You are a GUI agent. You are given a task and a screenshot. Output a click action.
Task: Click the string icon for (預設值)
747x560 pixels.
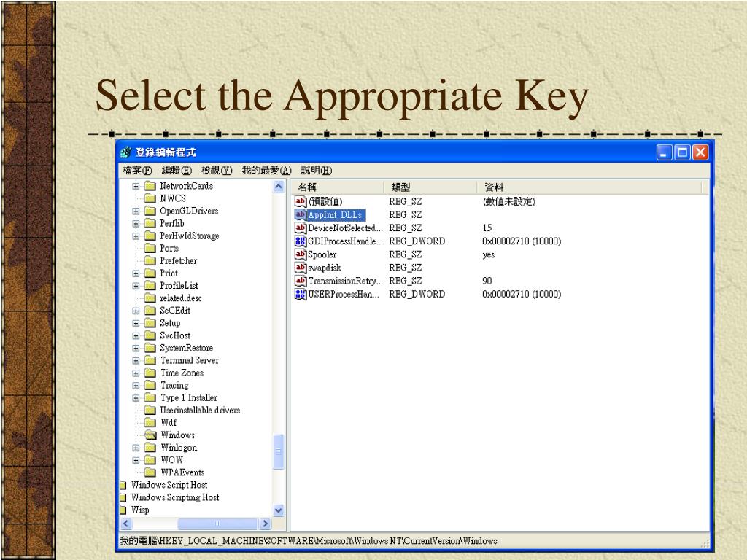coord(301,201)
